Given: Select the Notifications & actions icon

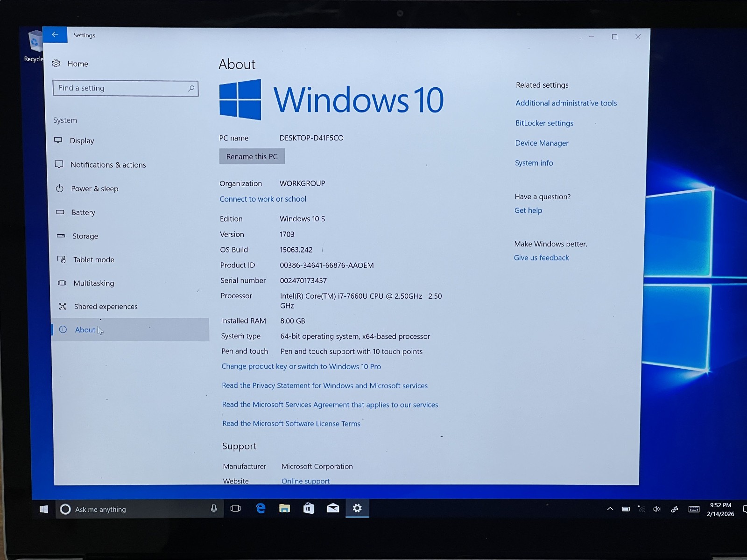Looking at the screenshot, I should tap(59, 164).
